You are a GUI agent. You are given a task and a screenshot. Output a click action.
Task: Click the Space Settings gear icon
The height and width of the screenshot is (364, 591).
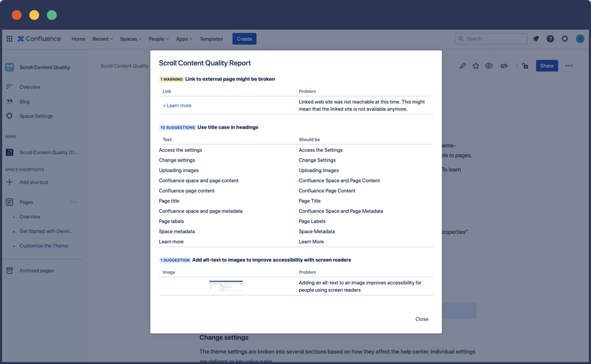9,116
